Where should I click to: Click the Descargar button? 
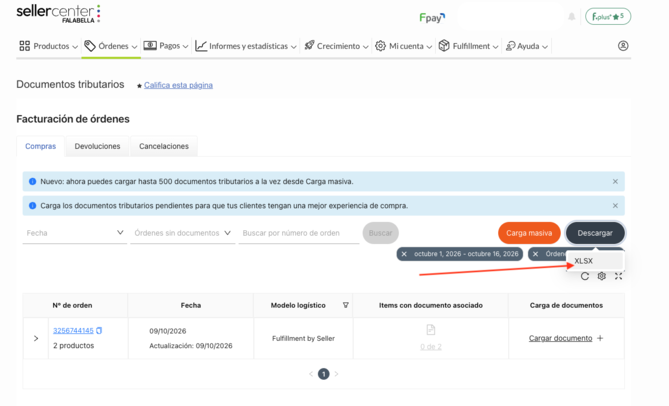[595, 233]
